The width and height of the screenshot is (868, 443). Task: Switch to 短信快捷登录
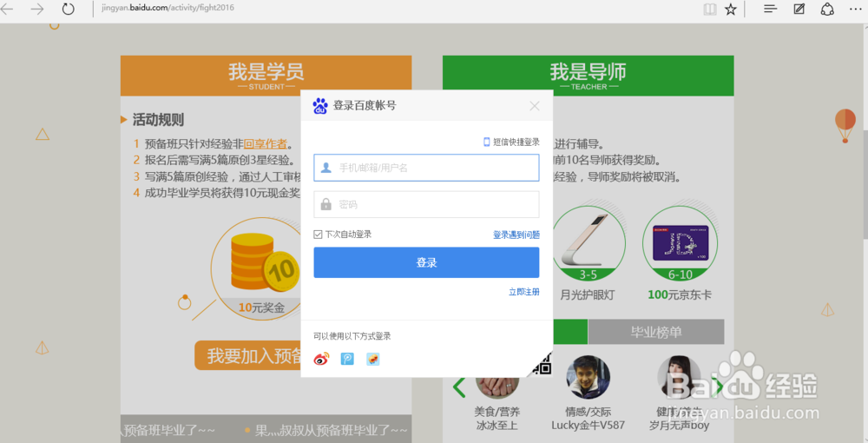(x=511, y=142)
